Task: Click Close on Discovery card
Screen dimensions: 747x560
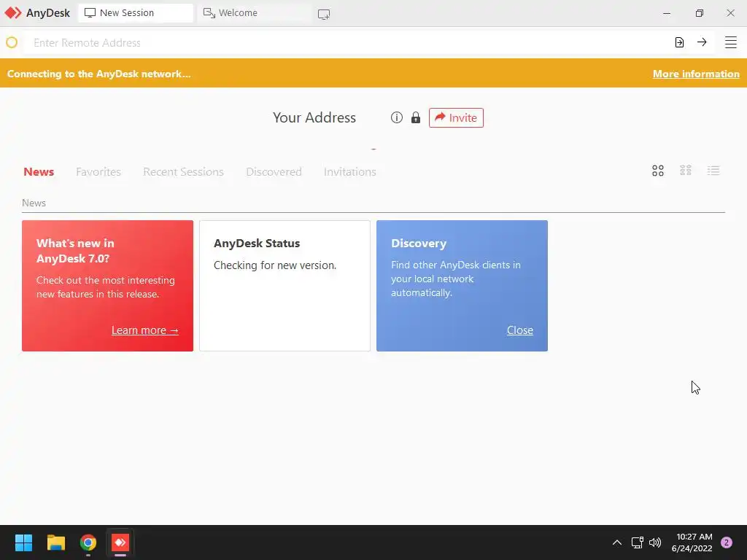Action: point(519,330)
